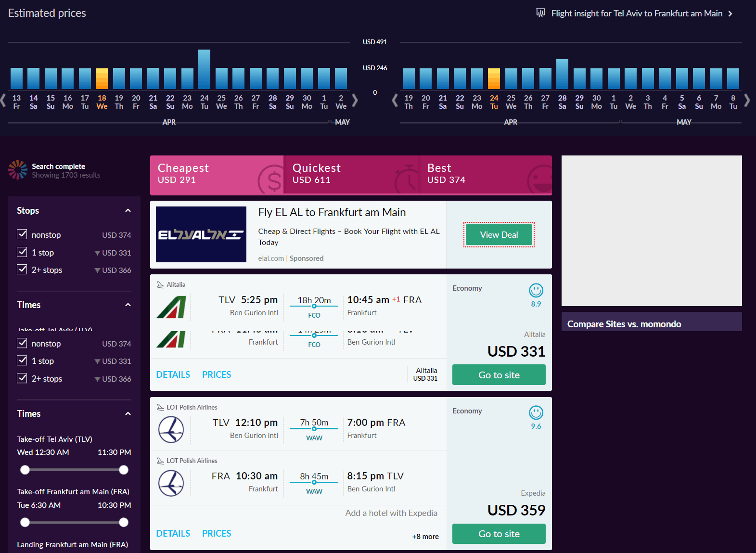
Task: Click the chevron after Flight insight link
Action: (730, 13)
